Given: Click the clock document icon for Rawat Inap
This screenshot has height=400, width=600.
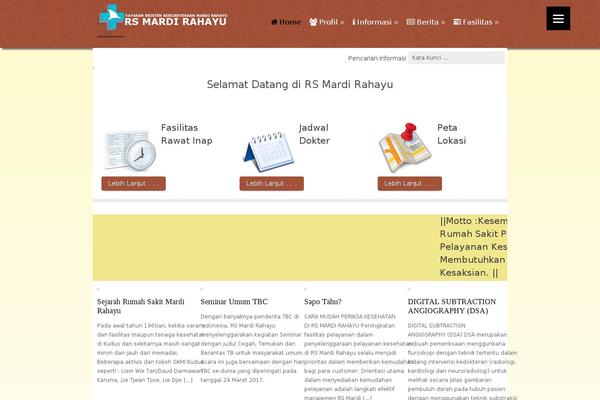Looking at the screenshot, I should [130, 150].
